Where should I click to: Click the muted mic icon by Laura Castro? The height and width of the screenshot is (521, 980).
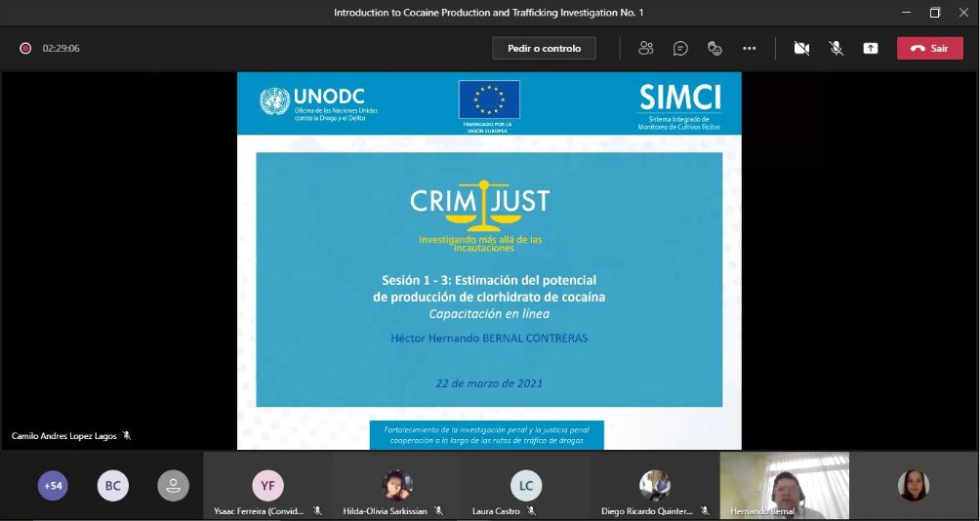(531, 511)
